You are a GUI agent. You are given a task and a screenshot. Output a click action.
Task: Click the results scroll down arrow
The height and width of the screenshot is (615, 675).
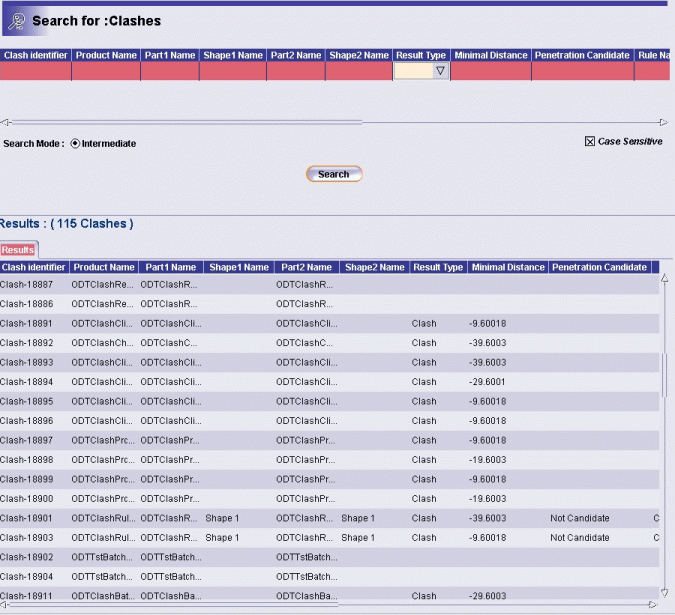click(664, 593)
